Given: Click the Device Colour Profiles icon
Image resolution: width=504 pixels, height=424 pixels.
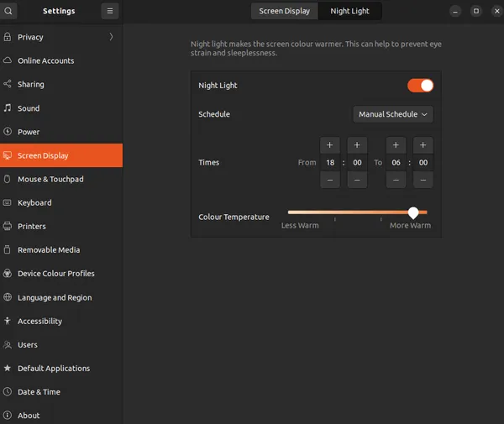Looking at the screenshot, I should click(8, 274).
